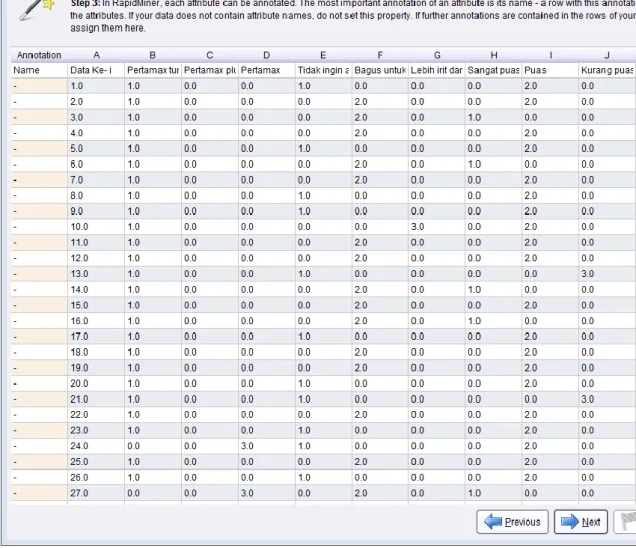The height and width of the screenshot is (548, 636).
Task: Open annotation dropdown for row 17.0
Action: 39,337
